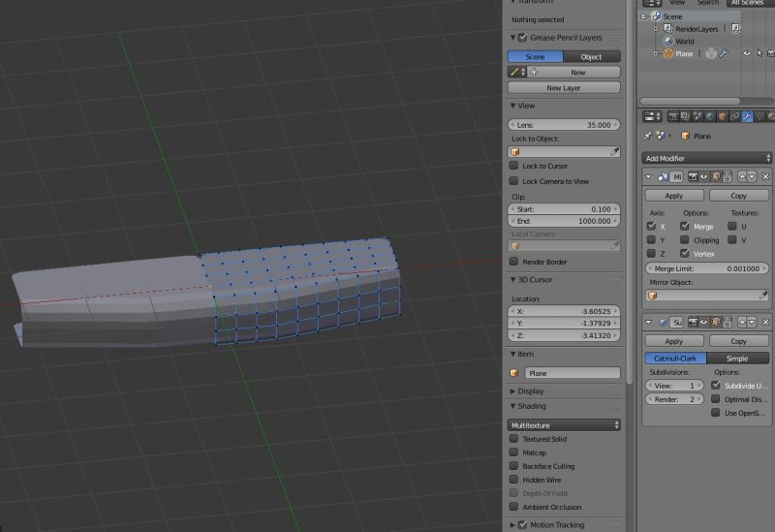
Task: Collapse the Mirror modifier panel triangle
Action: 648,176
